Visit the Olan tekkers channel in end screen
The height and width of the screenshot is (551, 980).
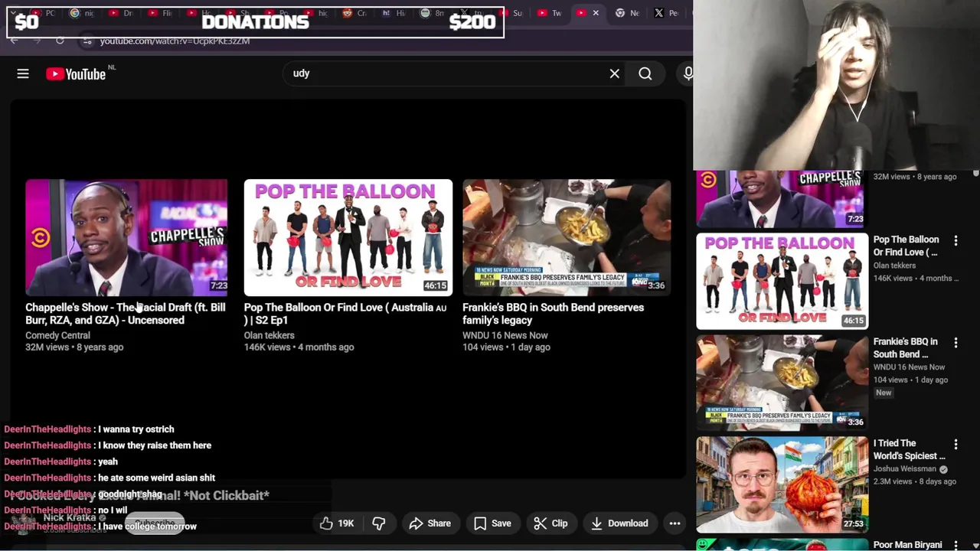click(x=269, y=335)
